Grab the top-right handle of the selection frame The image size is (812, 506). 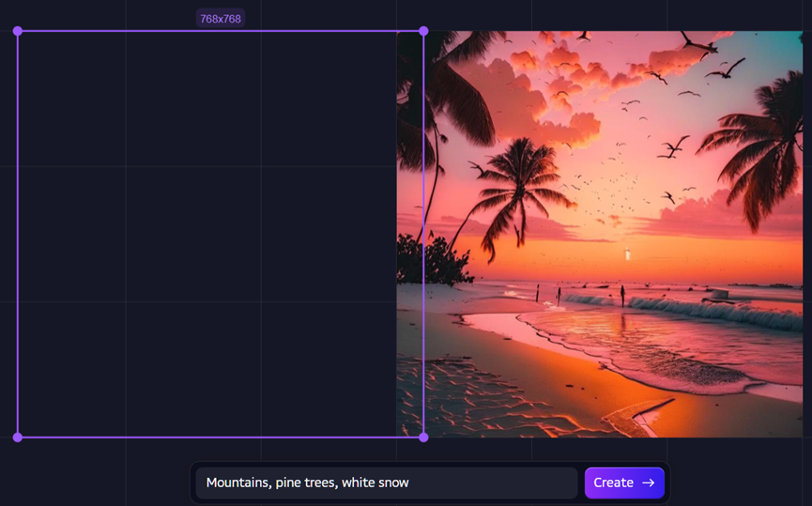click(x=423, y=31)
